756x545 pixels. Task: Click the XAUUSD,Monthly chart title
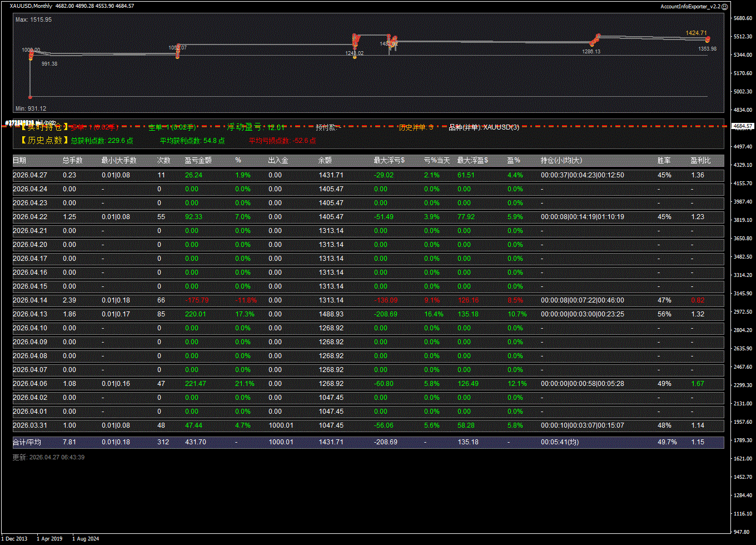31,6
